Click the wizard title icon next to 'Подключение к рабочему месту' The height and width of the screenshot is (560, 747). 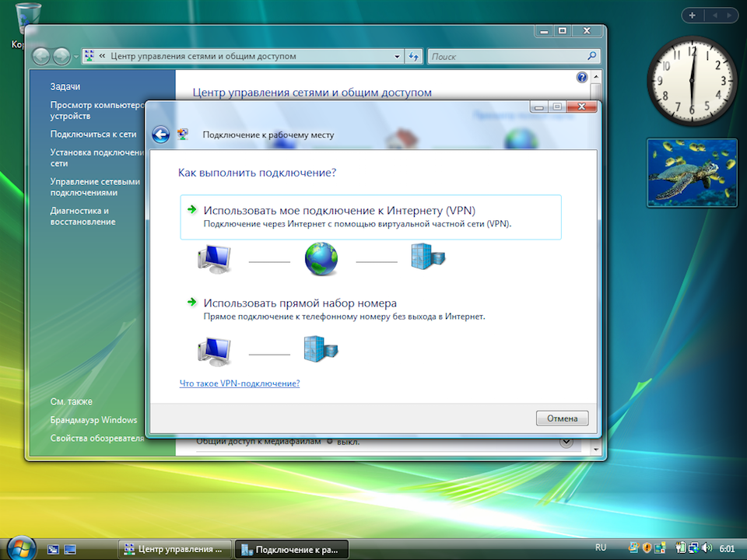tap(182, 135)
